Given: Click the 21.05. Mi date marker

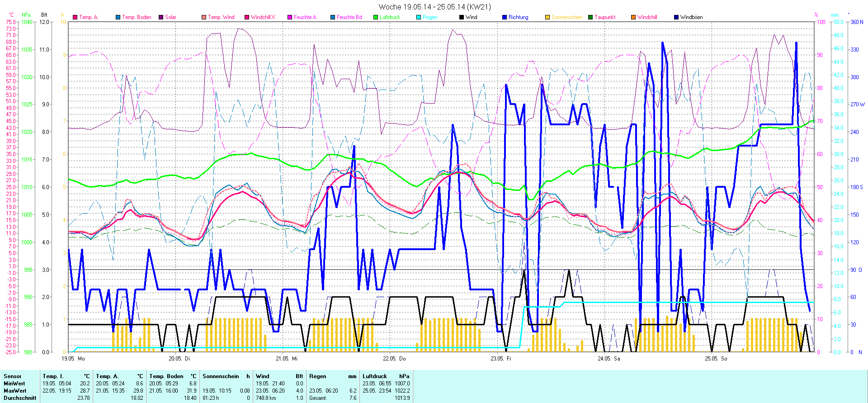Looking at the screenshot, I should tap(287, 358).
